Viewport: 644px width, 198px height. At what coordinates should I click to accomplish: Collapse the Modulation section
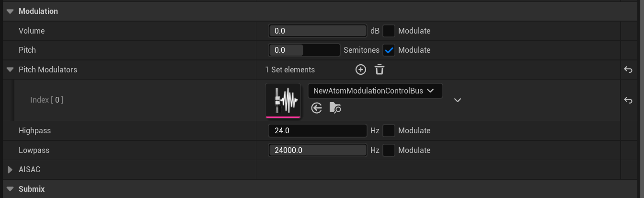10,11
